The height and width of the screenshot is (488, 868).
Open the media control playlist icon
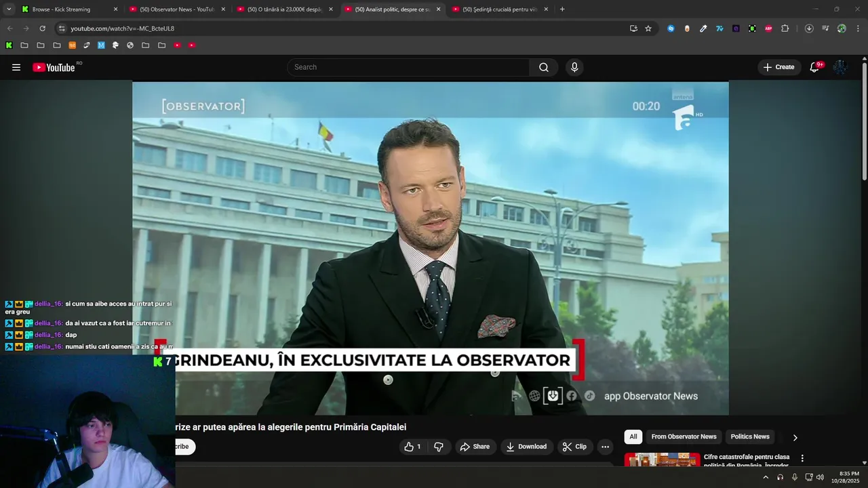pos(825,28)
